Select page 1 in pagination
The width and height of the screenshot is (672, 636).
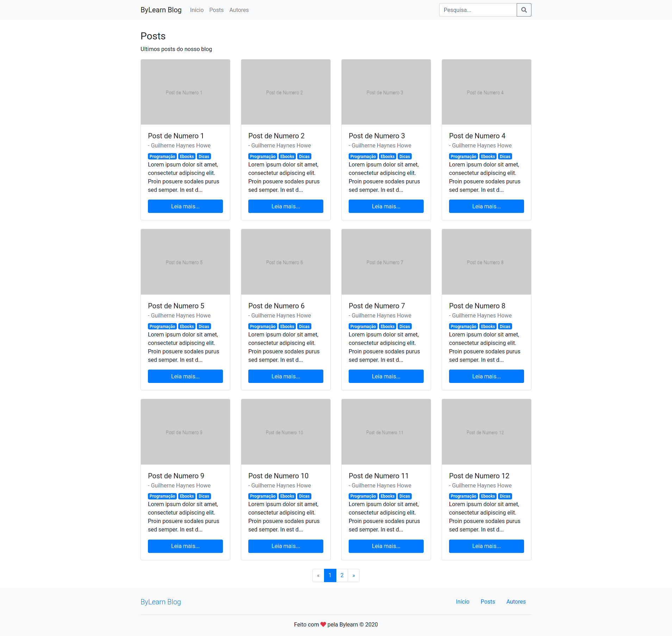point(330,575)
